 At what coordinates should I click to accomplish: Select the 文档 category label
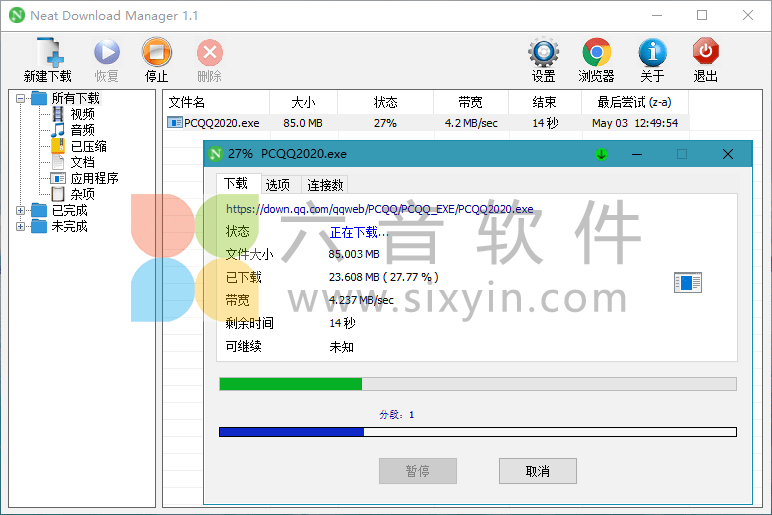[x=83, y=162]
